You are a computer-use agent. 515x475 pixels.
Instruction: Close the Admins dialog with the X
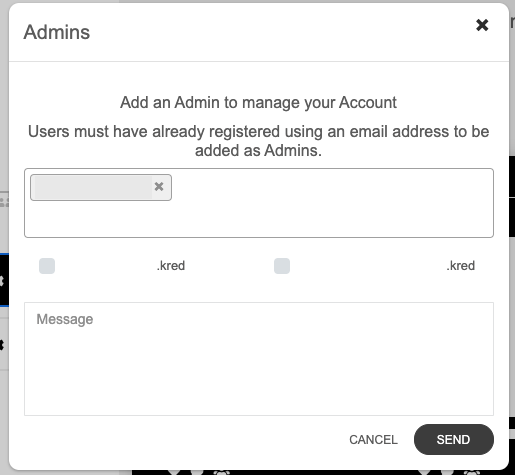coord(482,25)
